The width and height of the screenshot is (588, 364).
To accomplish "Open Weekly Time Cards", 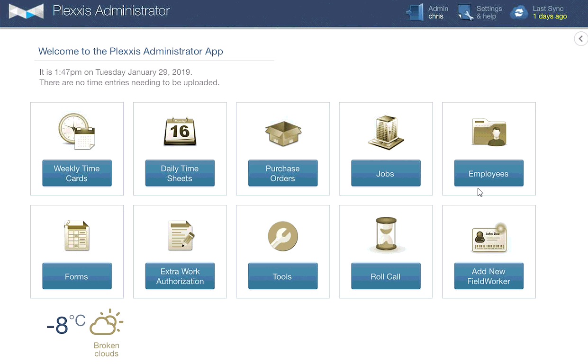I will (x=77, y=173).
